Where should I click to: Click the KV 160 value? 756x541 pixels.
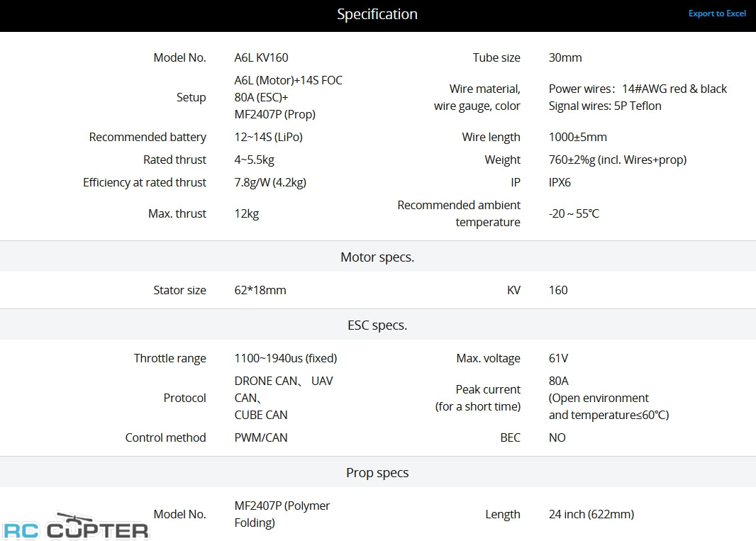pyautogui.click(x=558, y=290)
